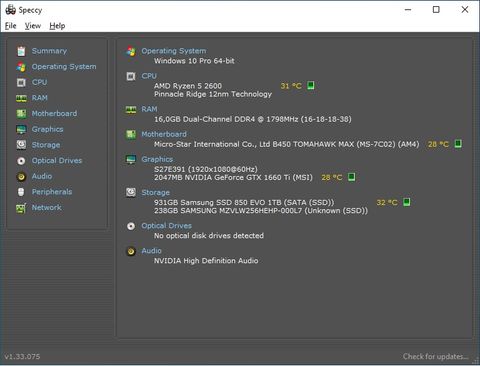Viewport: 480px width, 366px height.
Task: Click the Graphics heading link in summary
Action: coord(157,159)
